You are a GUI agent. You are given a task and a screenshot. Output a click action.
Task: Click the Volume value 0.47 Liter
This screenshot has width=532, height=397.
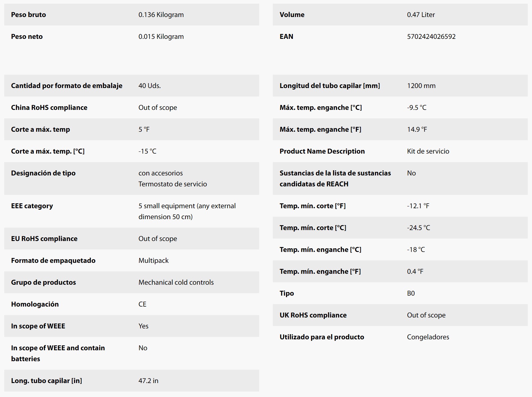[x=421, y=15]
